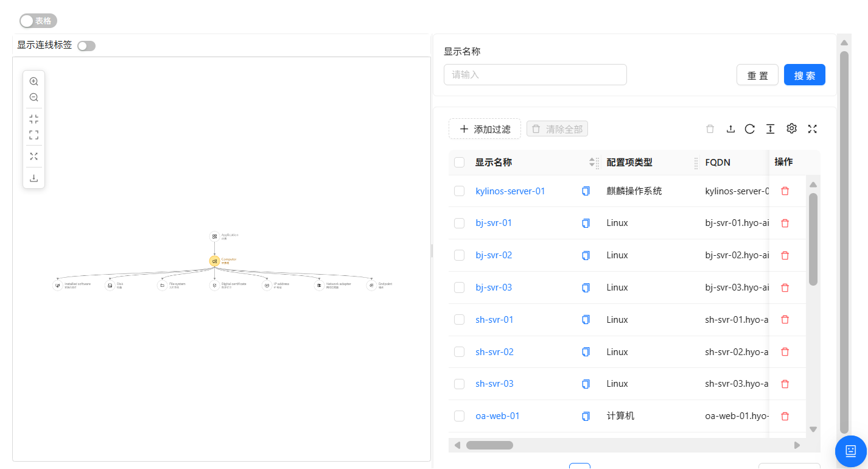Expand table to fullscreen
Image resolution: width=868 pixels, height=469 pixels.
coord(812,129)
